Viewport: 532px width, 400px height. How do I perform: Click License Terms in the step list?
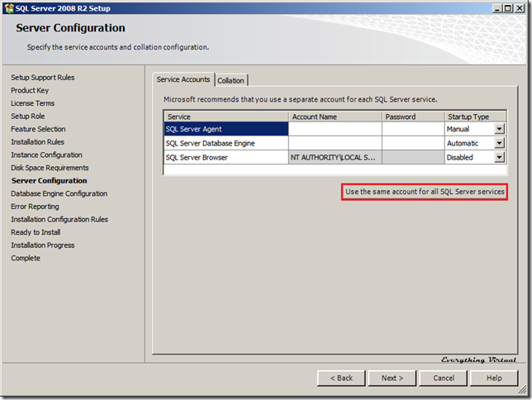32,103
